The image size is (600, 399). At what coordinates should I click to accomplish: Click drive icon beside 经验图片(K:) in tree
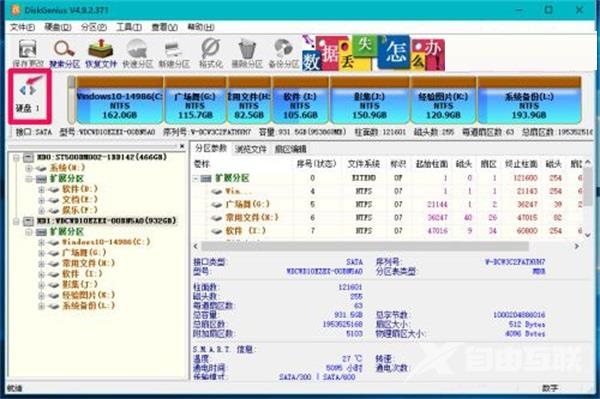pyautogui.click(x=54, y=295)
